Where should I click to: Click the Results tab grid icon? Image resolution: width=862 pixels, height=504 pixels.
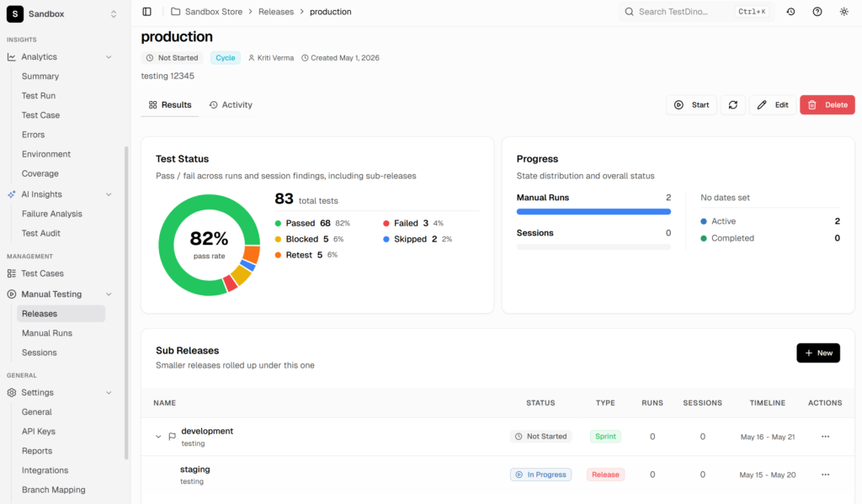(x=153, y=104)
